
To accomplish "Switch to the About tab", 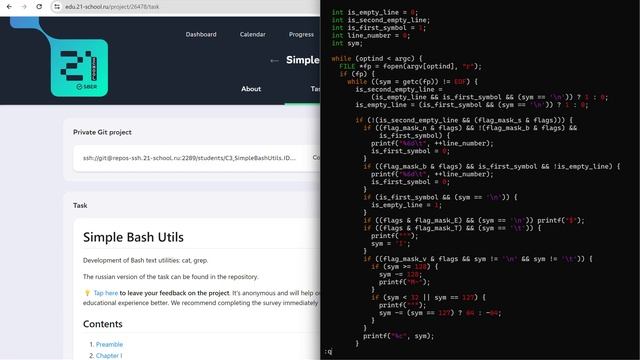I will pos(251,89).
